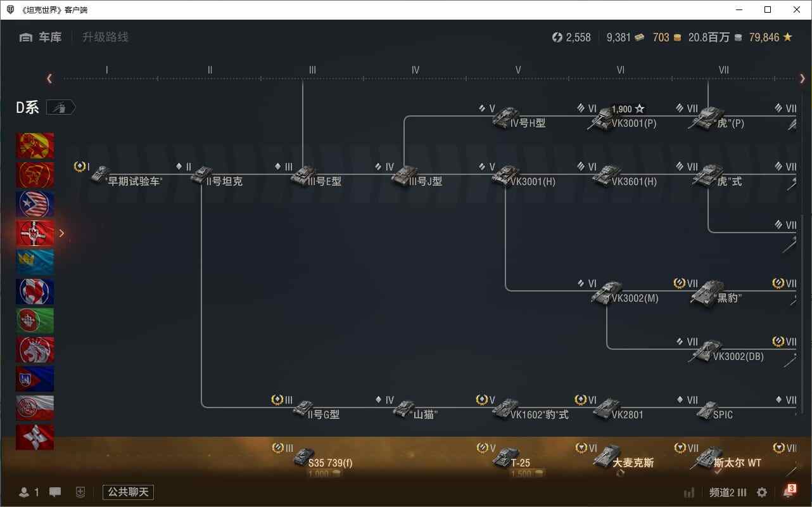Select the striped blue-and-red nation flag
812x507 pixels.
click(35, 204)
